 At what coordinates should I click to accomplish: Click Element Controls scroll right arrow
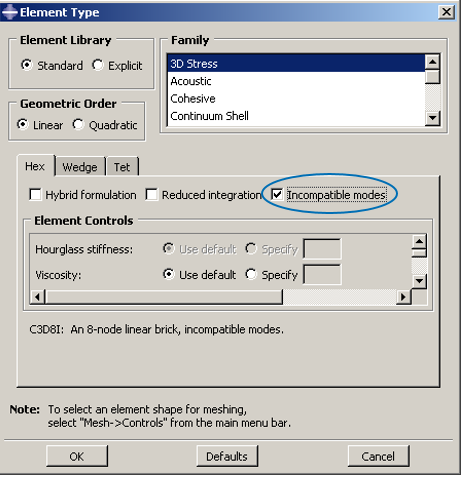(x=403, y=297)
